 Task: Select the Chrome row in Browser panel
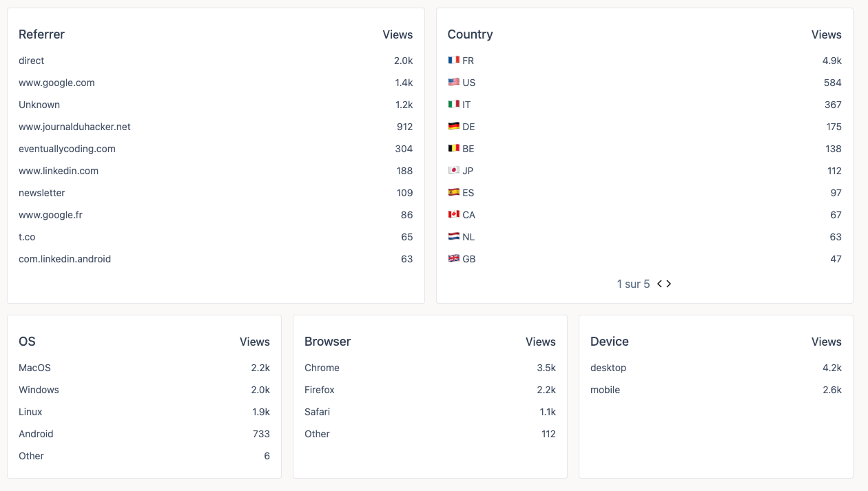(x=322, y=368)
